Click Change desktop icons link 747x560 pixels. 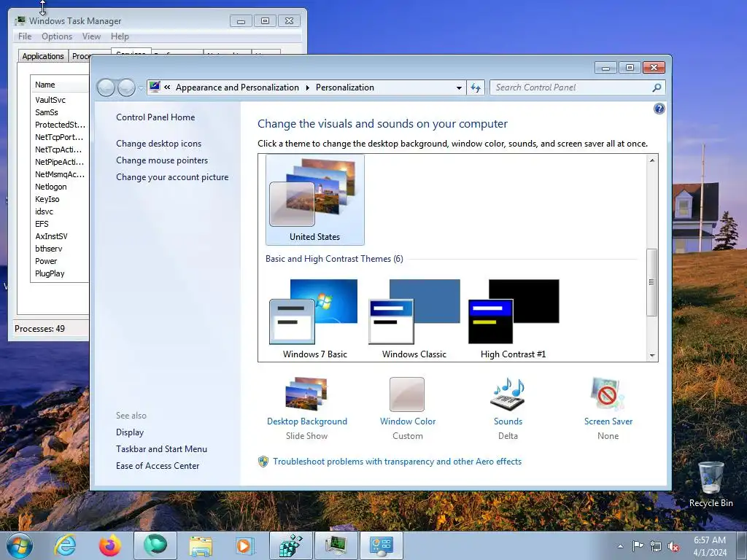[x=158, y=144]
